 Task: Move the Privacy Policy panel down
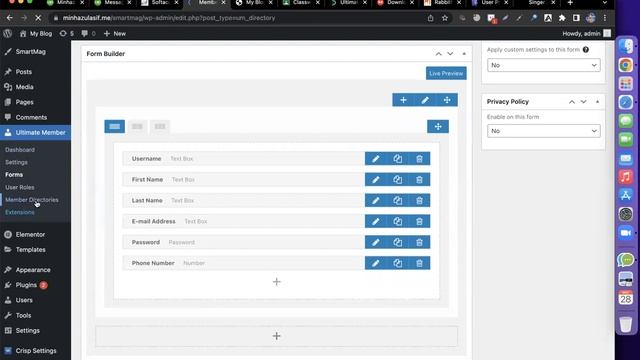(584, 102)
